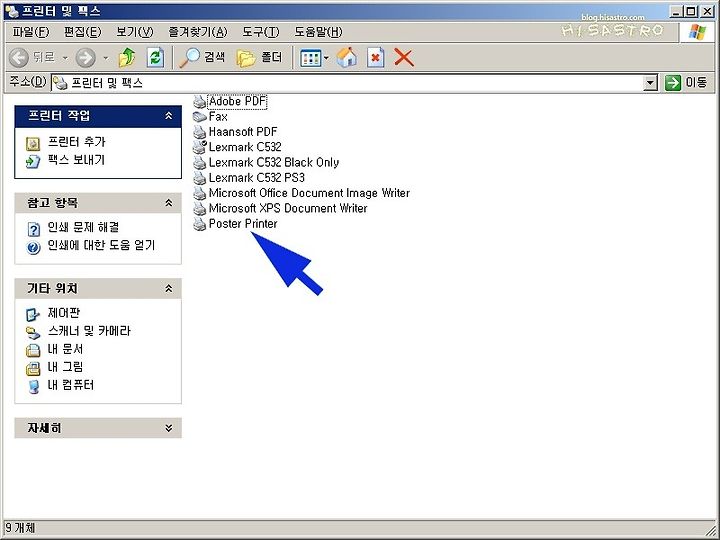Screen dimensions: 720x540
Task: Go to 스캐너 및 카메라 link
Action: pos(89,331)
